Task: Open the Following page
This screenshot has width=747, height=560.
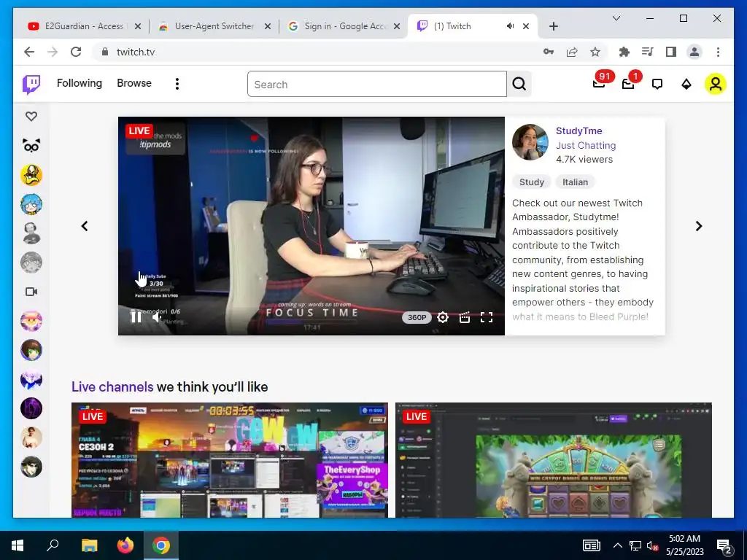Action: click(79, 83)
